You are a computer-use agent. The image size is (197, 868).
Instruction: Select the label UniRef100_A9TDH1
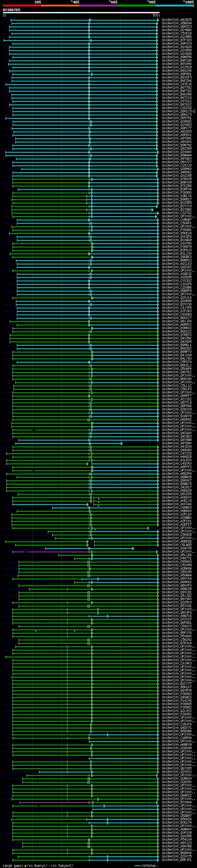coord(177,138)
